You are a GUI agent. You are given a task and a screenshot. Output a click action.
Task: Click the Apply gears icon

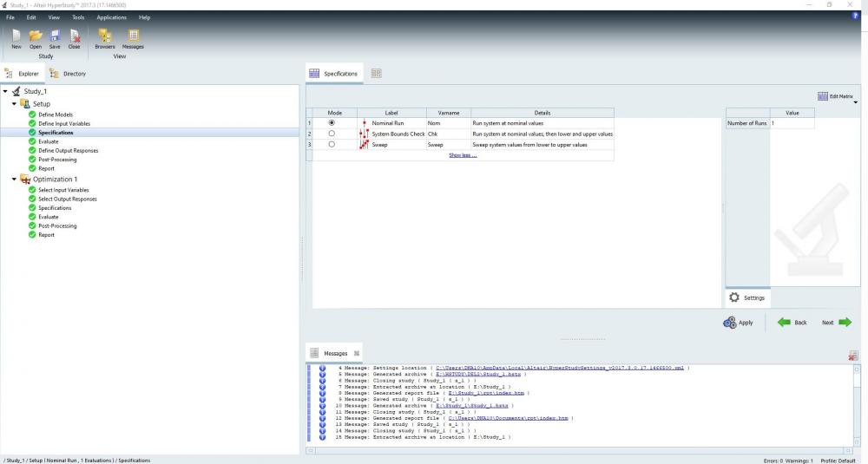point(730,323)
